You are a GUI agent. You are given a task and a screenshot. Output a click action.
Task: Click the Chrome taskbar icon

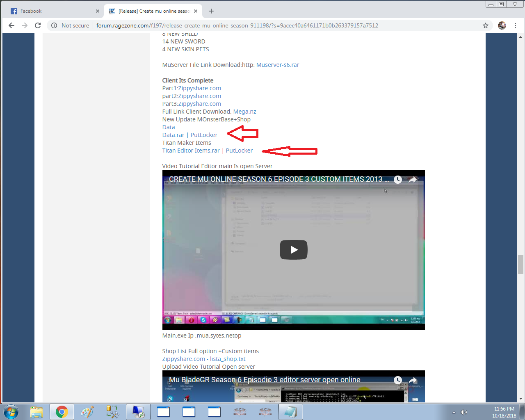(62, 412)
